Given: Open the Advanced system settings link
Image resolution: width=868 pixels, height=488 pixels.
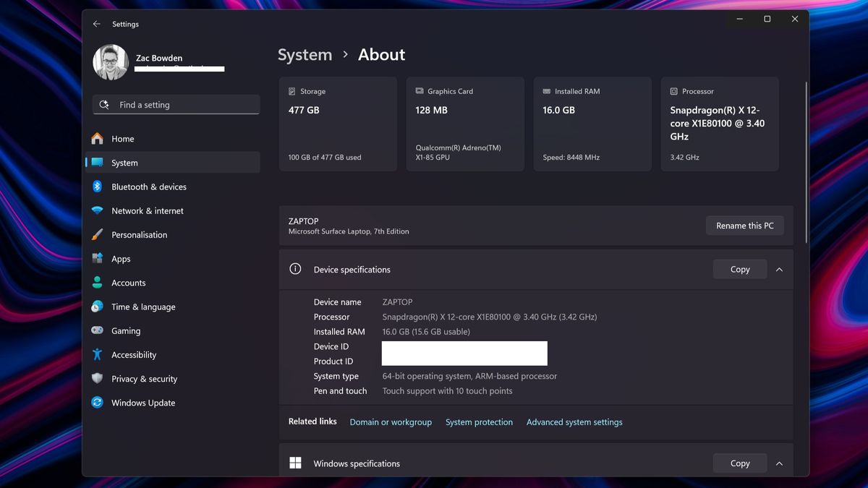Looking at the screenshot, I should coord(574,421).
